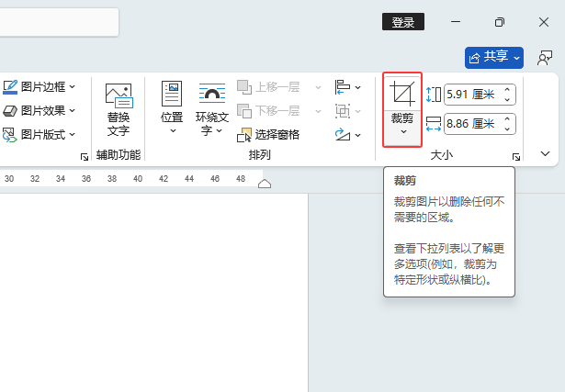
Task: Click the Crop (裁剪) tool icon
Action: (x=402, y=94)
